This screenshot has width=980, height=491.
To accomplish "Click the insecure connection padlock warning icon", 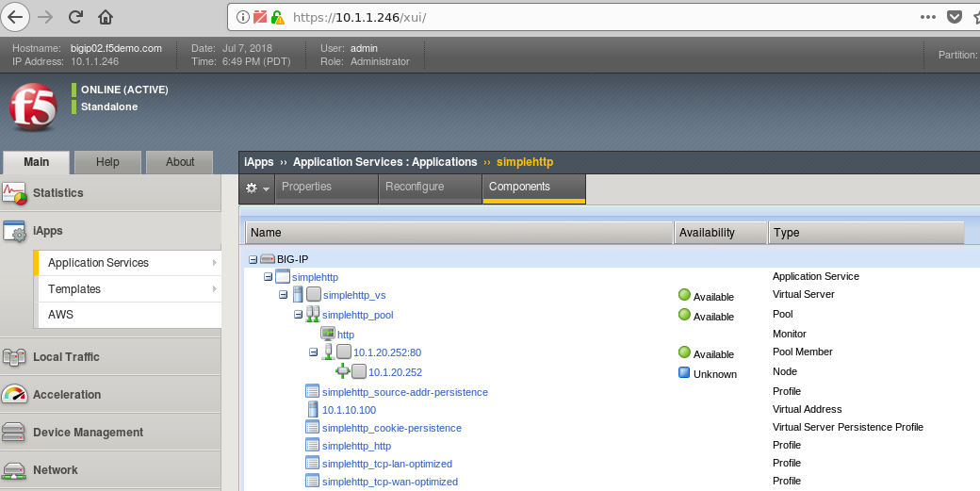I will 277,17.
